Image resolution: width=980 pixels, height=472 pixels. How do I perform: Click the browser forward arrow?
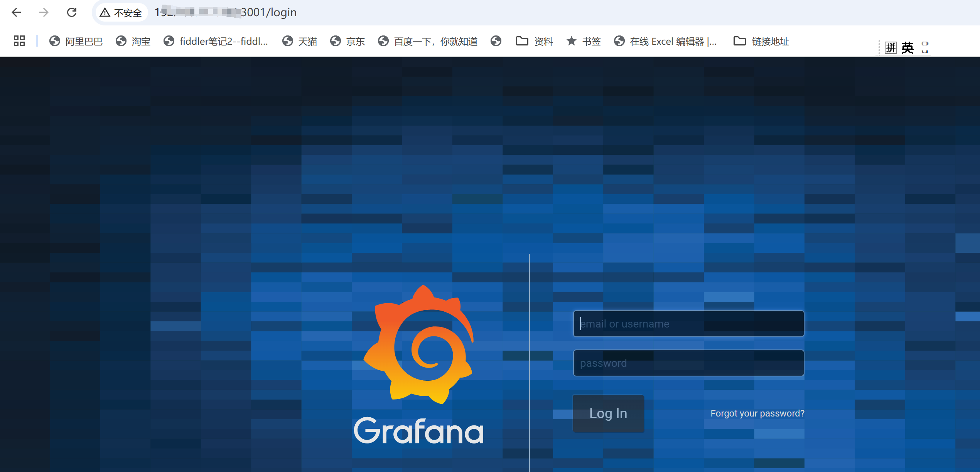pos(44,12)
